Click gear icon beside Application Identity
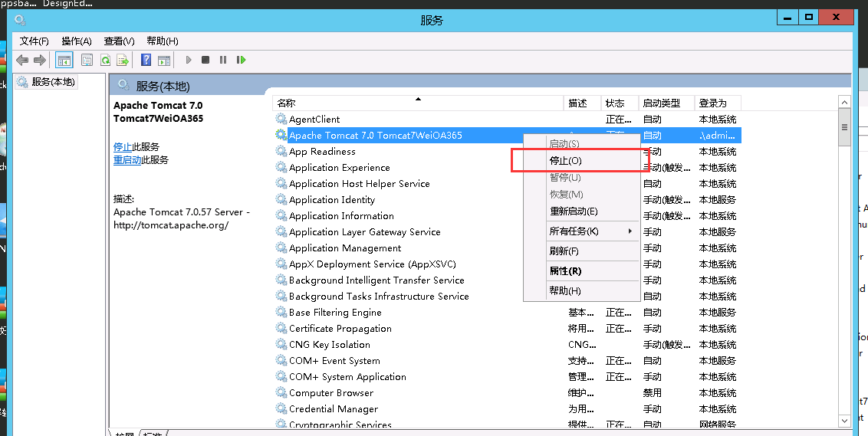 coord(281,199)
